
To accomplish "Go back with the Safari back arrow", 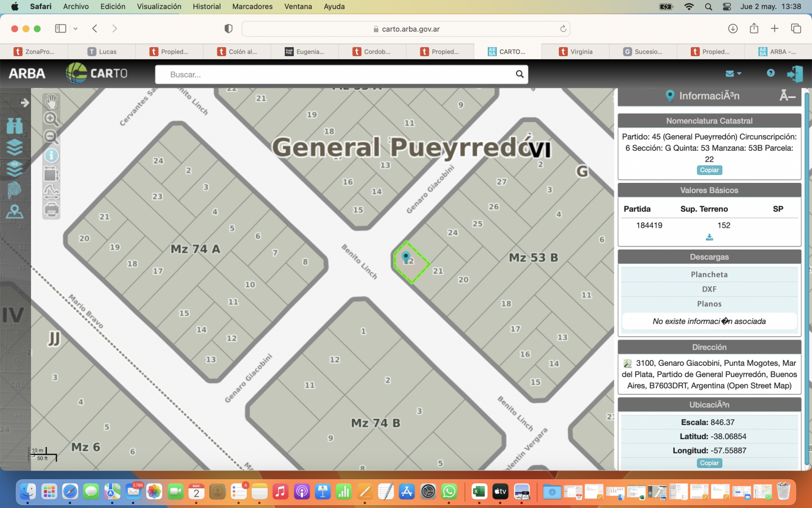I will (x=95, y=28).
